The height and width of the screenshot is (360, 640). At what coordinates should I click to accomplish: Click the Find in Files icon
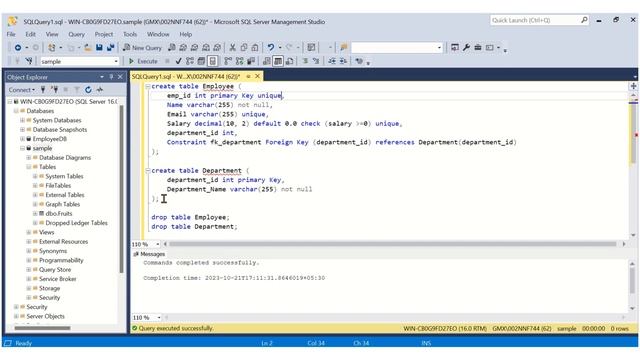coord(344,48)
